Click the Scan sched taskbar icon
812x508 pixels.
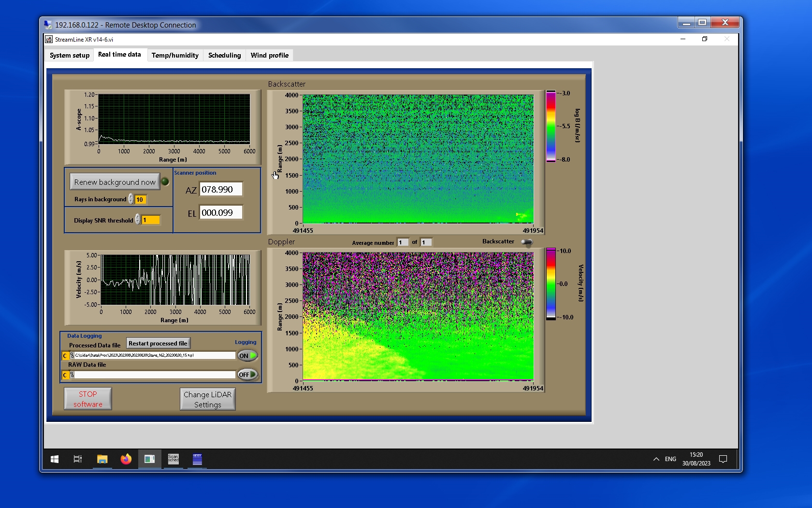coord(173,459)
